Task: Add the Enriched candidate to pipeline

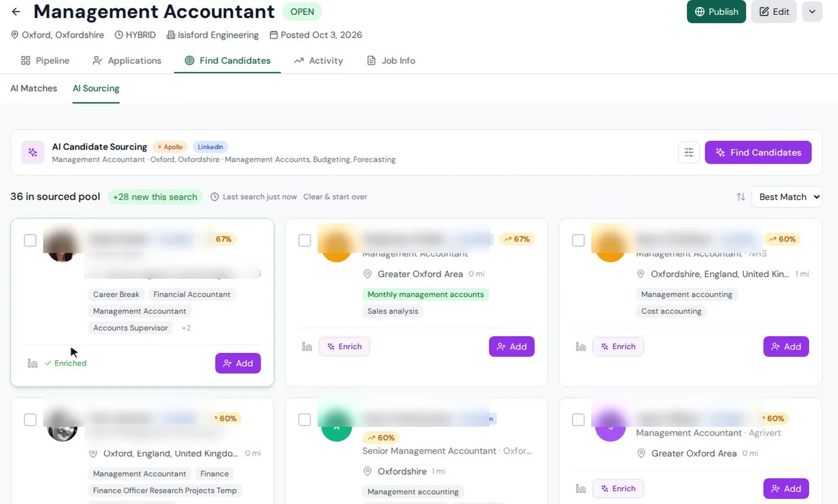Action: 238,363
